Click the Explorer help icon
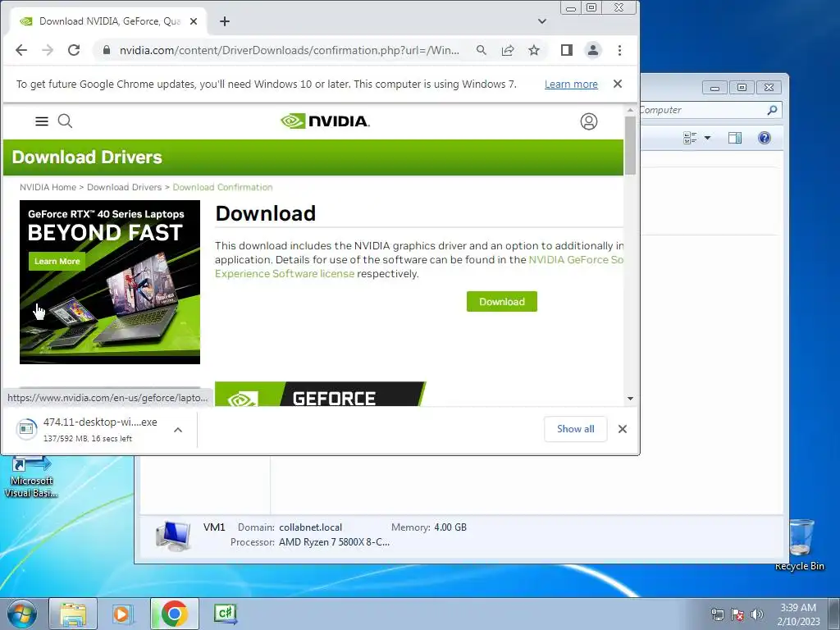 tap(765, 138)
